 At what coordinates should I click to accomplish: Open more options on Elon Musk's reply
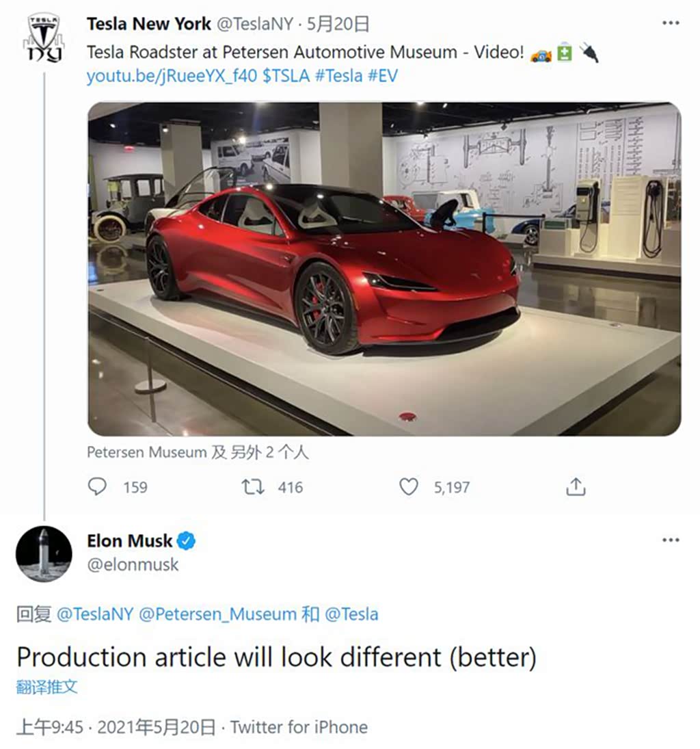(671, 540)
